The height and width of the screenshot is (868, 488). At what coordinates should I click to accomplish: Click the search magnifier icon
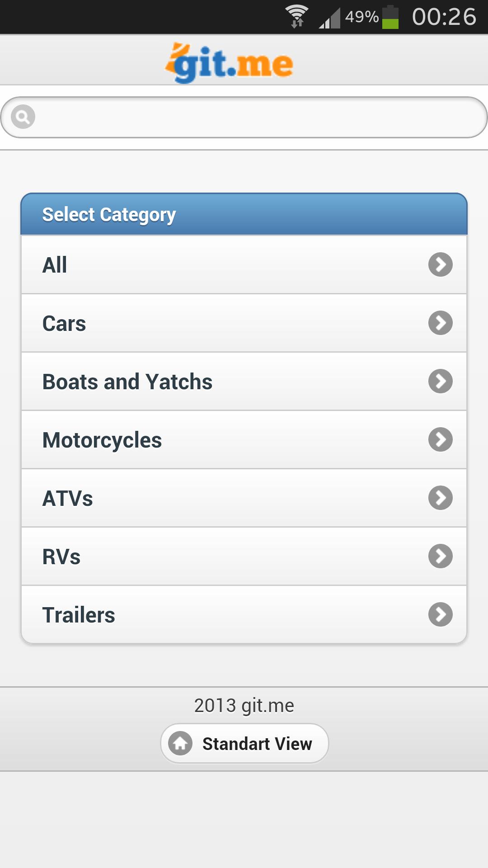click(23, 117)
